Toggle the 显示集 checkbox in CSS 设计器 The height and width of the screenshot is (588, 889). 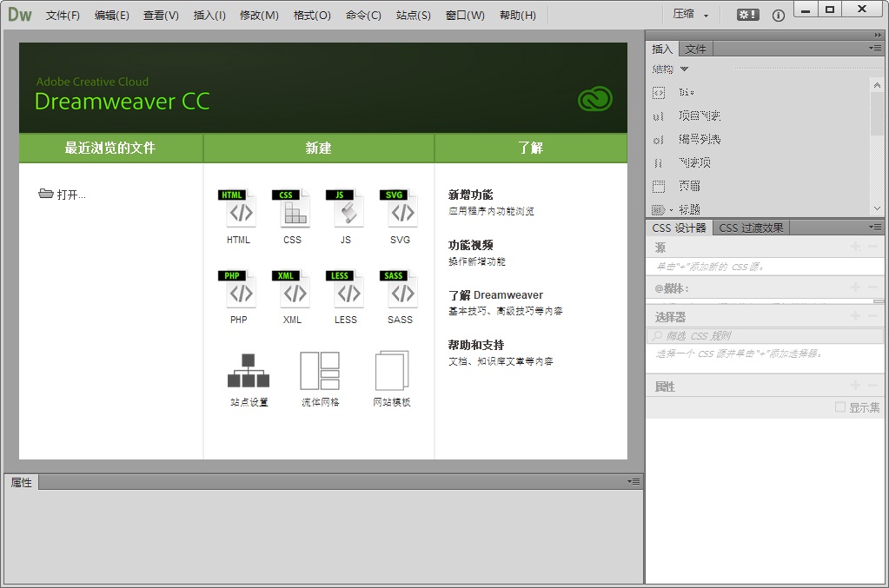pyautogui.click(x=839, y=406)
